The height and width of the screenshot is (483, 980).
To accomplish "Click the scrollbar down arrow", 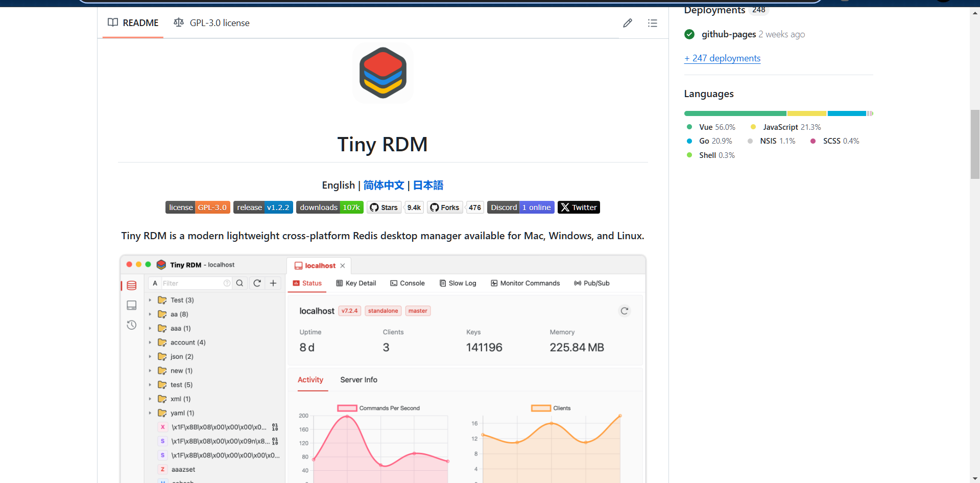I will (x=975, y=478).
